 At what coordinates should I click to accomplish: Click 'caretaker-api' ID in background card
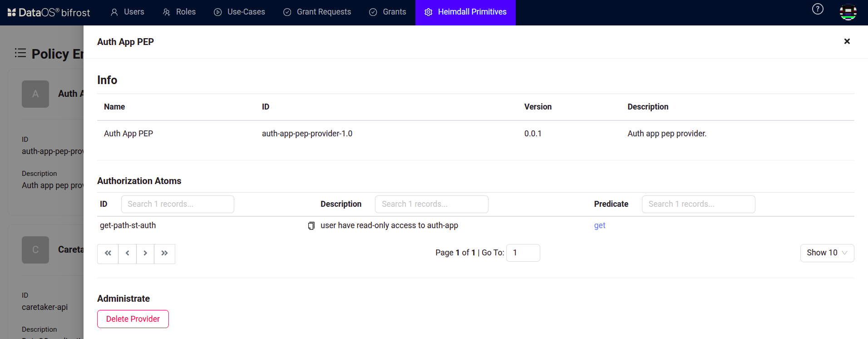point(45,307)
